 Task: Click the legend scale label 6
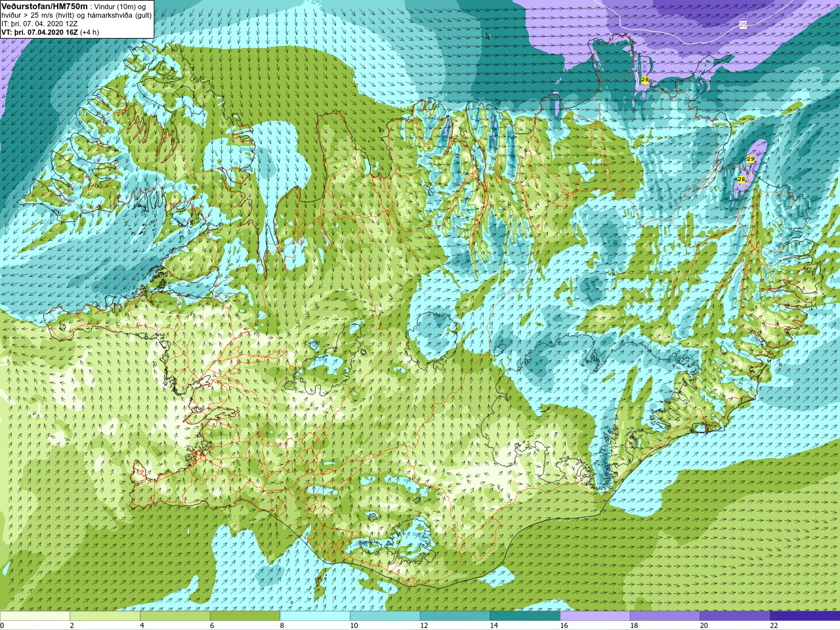coord(212,625)
